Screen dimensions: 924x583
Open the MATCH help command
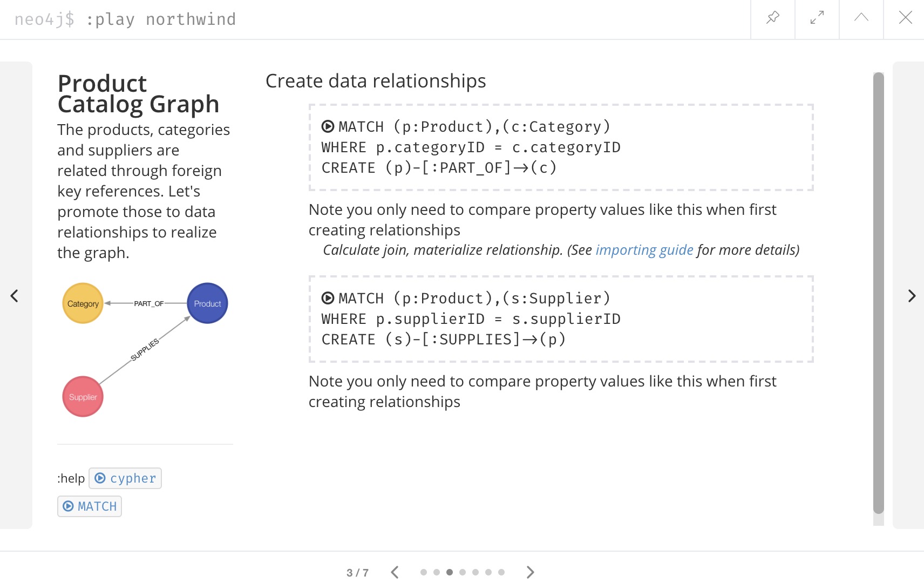click(x=90, y=506)
